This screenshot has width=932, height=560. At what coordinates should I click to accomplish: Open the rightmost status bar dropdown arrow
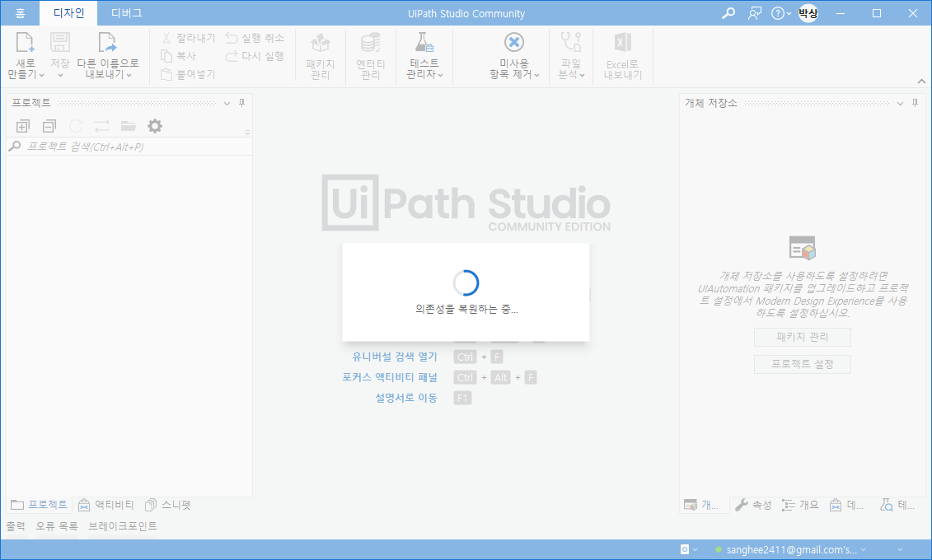[x=901, y=550]
